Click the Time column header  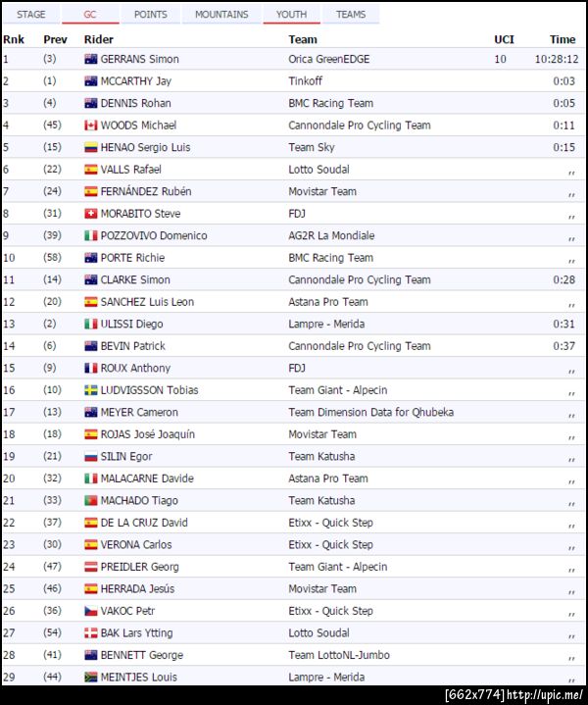(563, 39)
